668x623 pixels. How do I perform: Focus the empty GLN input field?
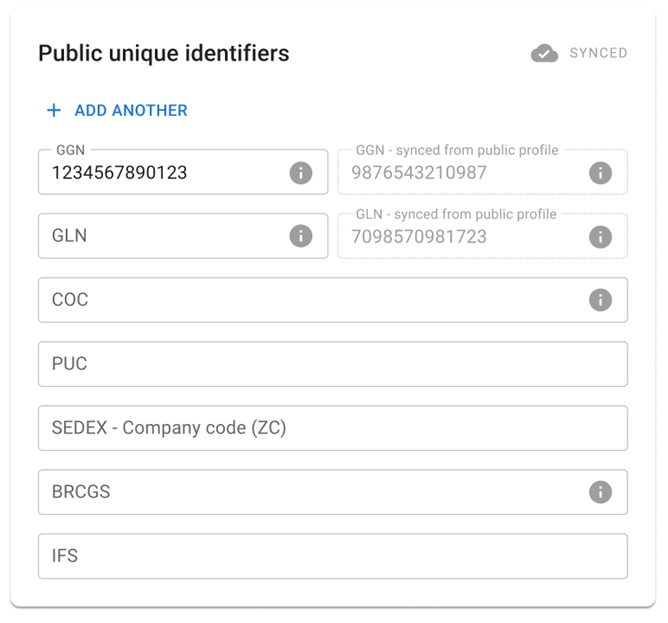coord(183,236)
